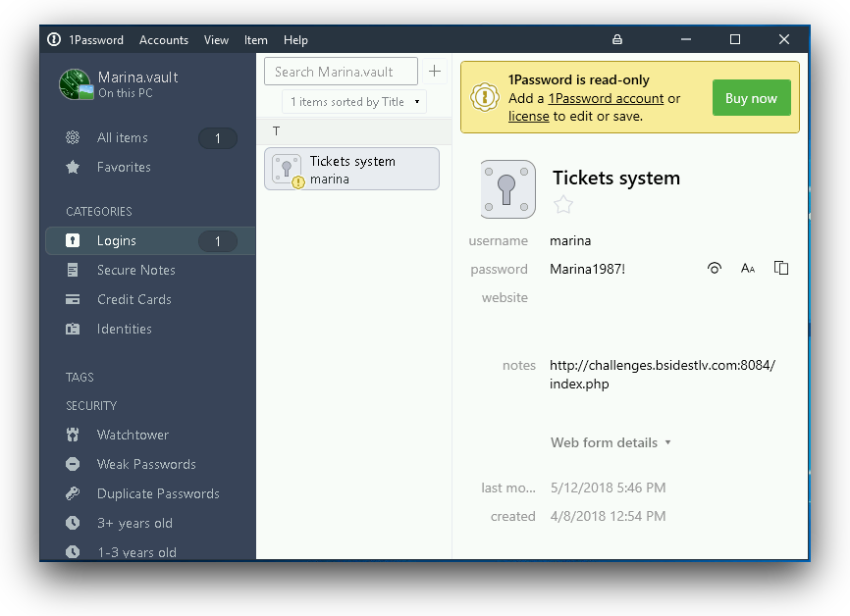Expand the Web form details section

pos(611,442)
